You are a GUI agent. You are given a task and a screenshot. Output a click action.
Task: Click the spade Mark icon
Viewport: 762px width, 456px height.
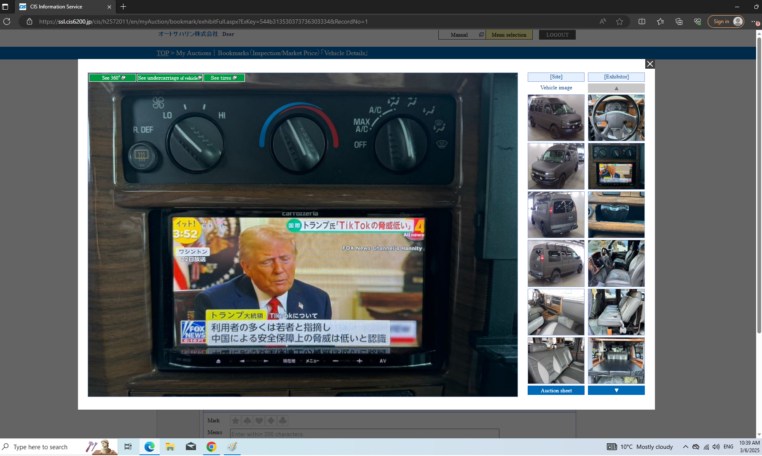tap(247, 421)
